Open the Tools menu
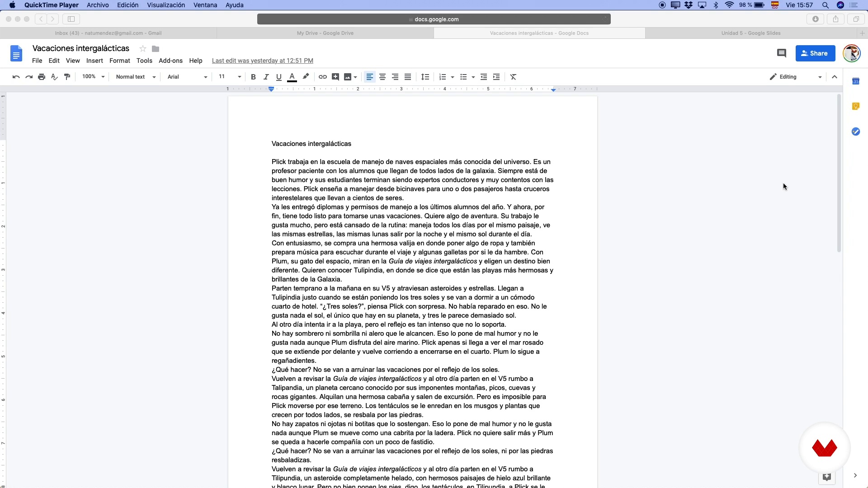This screenshot has width=868, height=488. click(145, 61)
